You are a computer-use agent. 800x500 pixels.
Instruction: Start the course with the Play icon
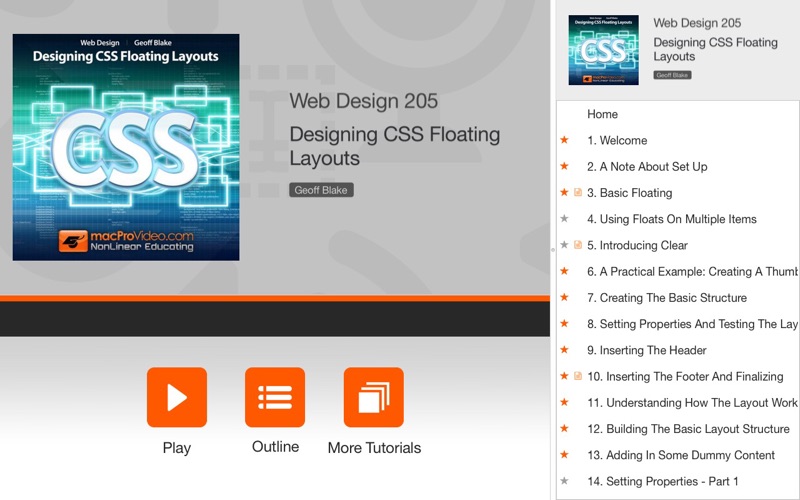(x=177, y=397)
